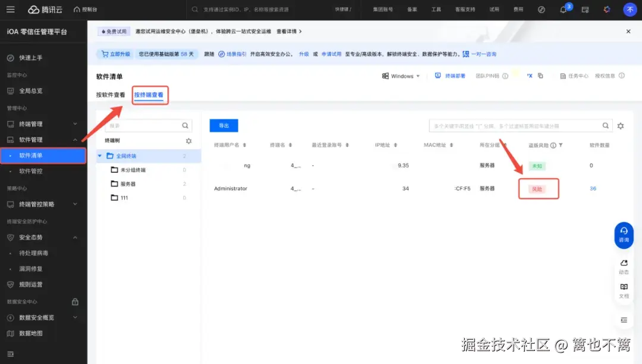Open the bottom-right menu list icon
Viewport: 642px width, 364px height.
624,320
